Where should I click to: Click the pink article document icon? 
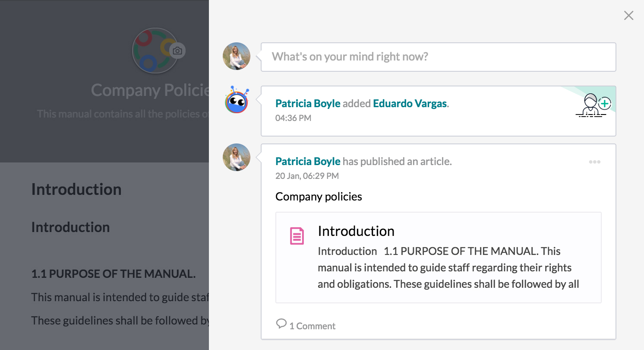[x=297, y=236]
